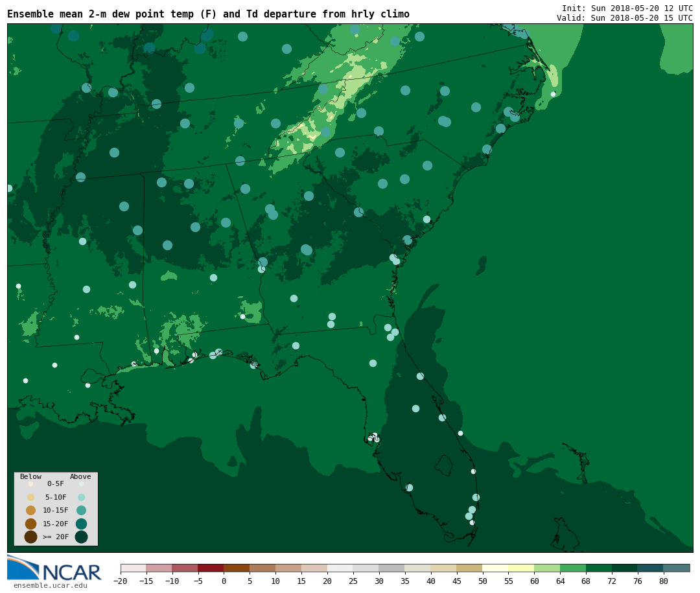Click the '-20' colorbar tick label
This screenshot has width=700, height=593.
121,581
